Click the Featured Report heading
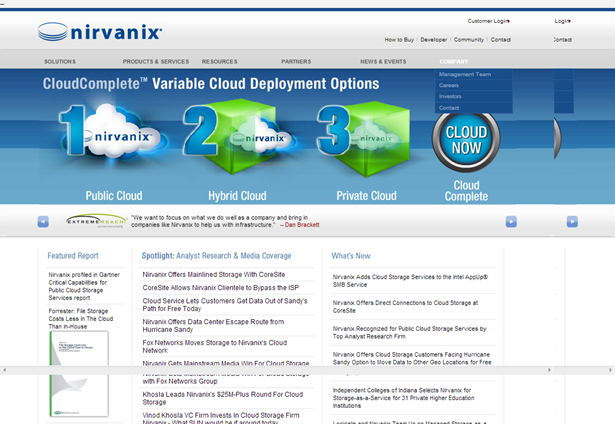615x424 pixels. tap(73, 256)
